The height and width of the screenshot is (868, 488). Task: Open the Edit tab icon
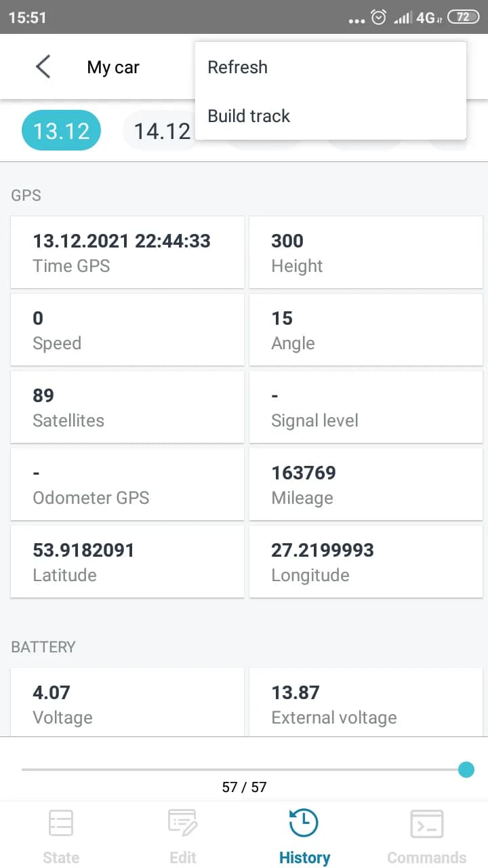point(182,824)
